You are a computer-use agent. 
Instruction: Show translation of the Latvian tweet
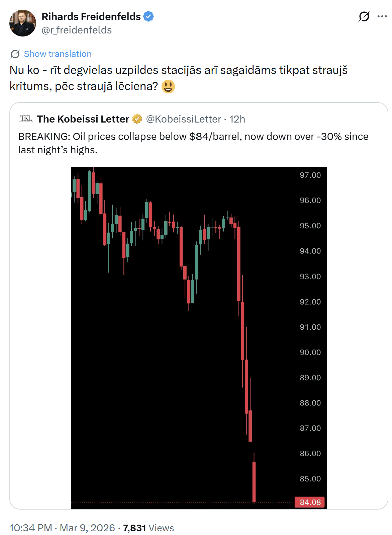[58, 54]
